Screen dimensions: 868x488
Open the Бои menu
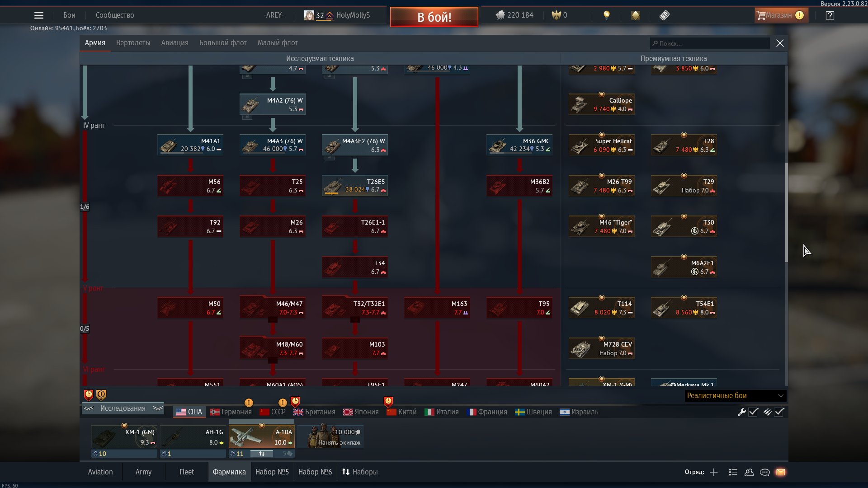tap(69, 15)
